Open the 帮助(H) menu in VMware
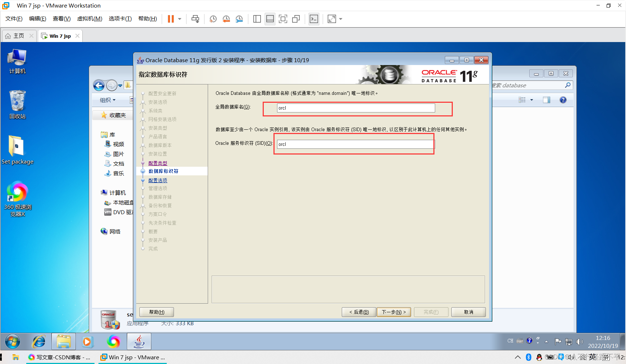Viewport: 626px width, 364px height. tap(147, 19)
